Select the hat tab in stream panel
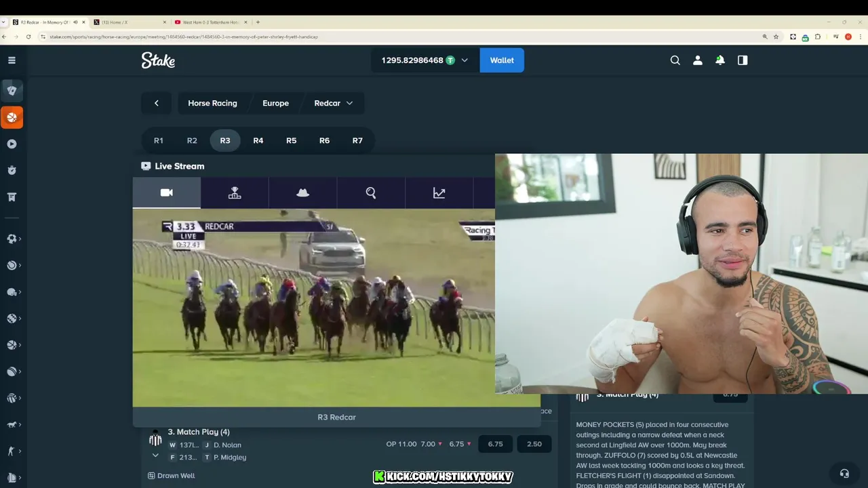 pyautogui.click(x=303, y=192)
